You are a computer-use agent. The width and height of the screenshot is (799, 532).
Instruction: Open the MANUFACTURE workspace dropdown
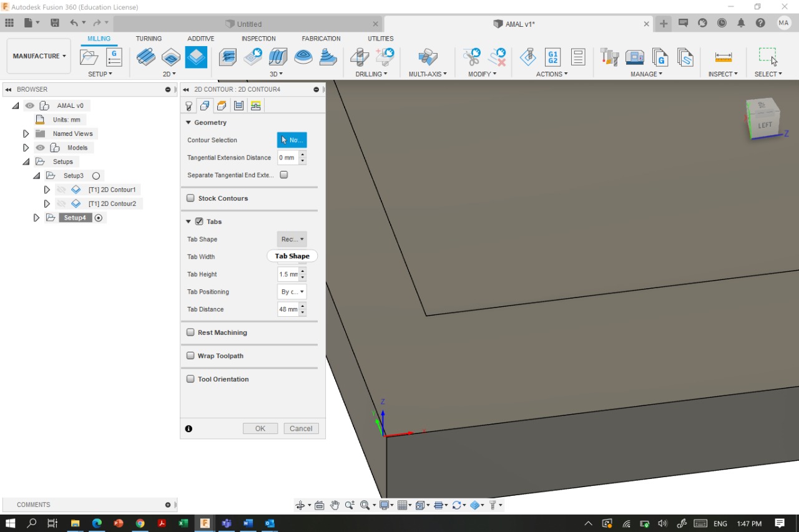pos(39,56)
